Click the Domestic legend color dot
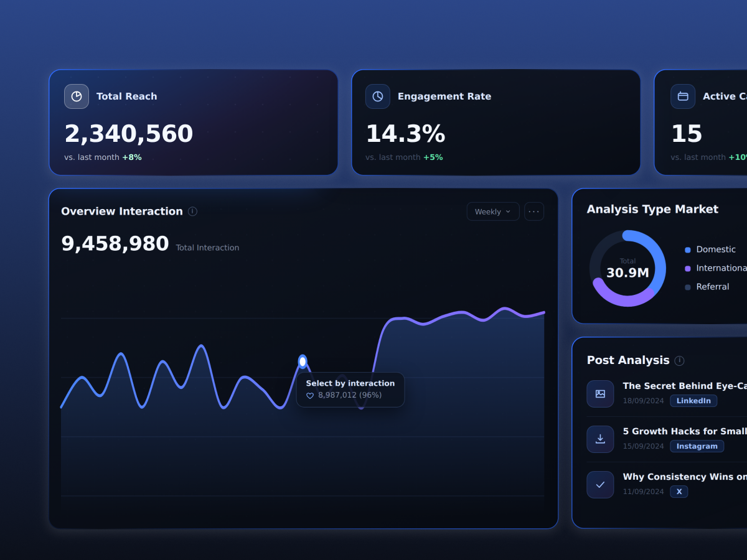This screenshot has width=747, height=560. pyautogui.click(x=688, y=250)
